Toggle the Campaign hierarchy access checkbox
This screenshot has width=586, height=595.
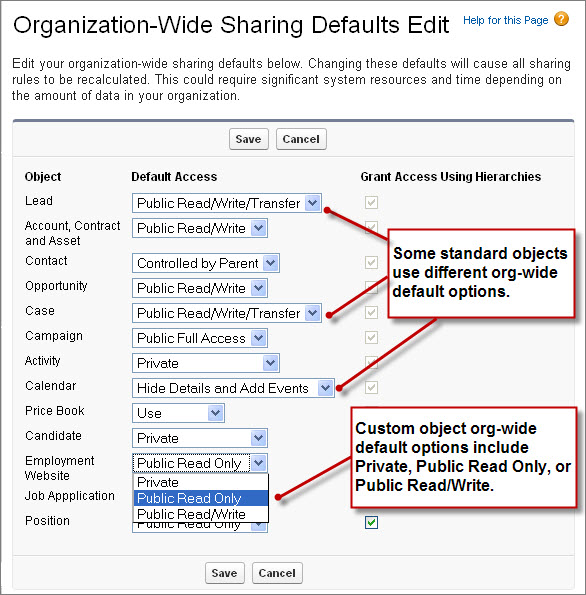[x=371, y=337]
